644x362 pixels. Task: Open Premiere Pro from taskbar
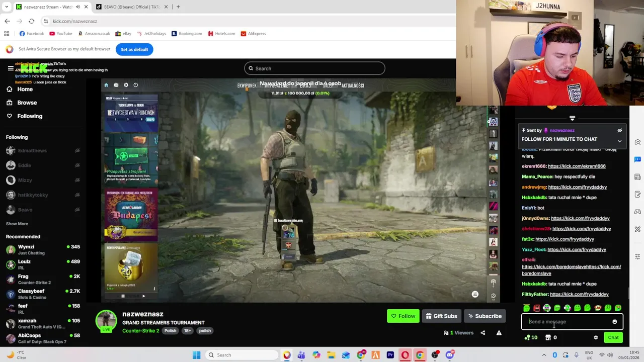click(390, 355)
